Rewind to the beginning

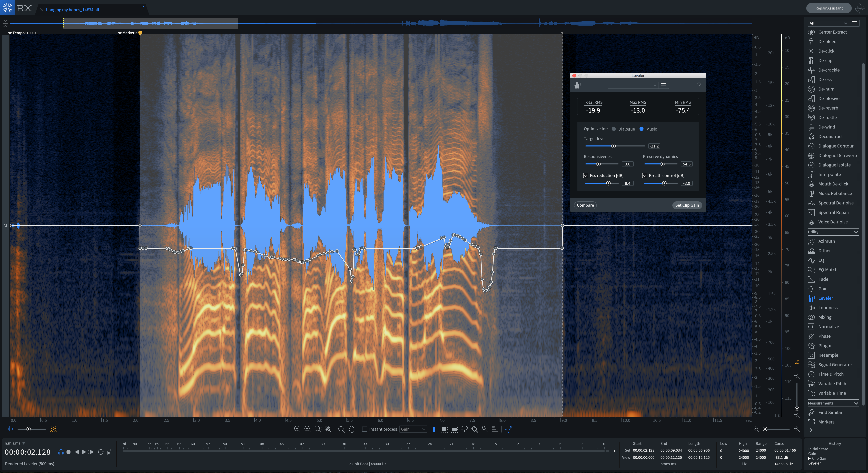coord(76,452)
